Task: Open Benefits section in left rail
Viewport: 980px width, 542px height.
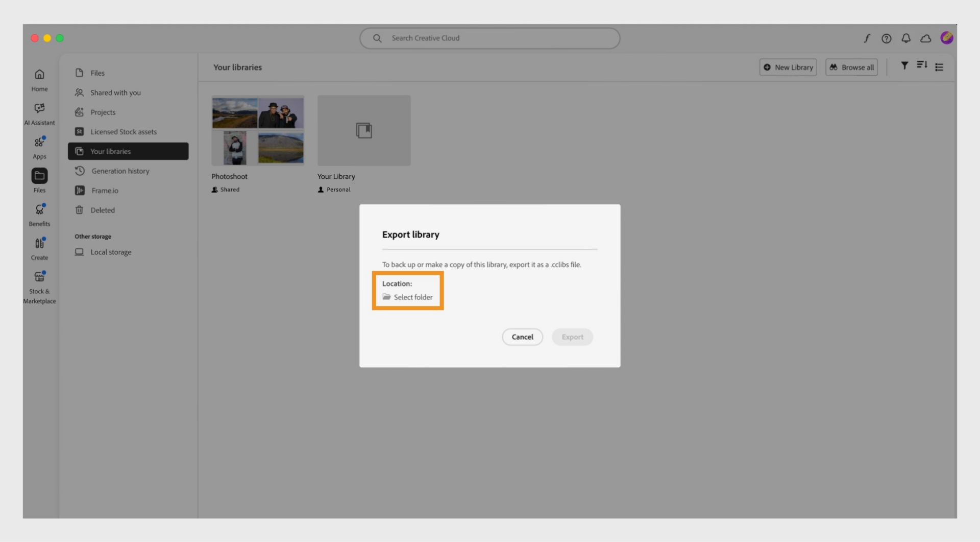Action: click(x=39, y=215)
